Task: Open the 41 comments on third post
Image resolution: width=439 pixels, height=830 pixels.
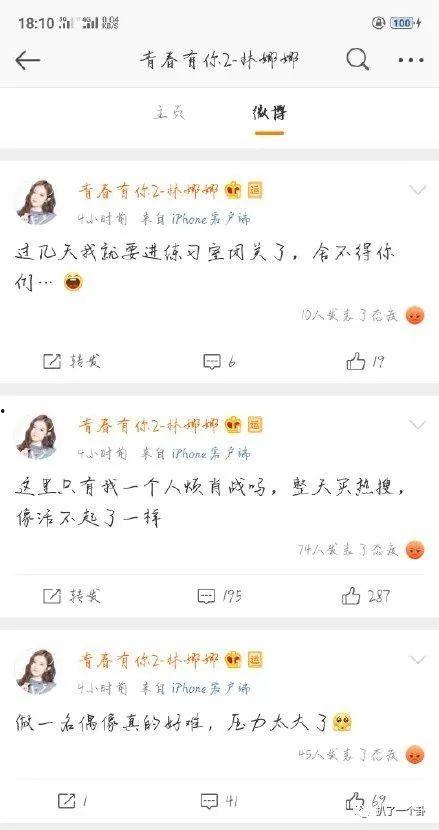Action: (x=219, y=801)
